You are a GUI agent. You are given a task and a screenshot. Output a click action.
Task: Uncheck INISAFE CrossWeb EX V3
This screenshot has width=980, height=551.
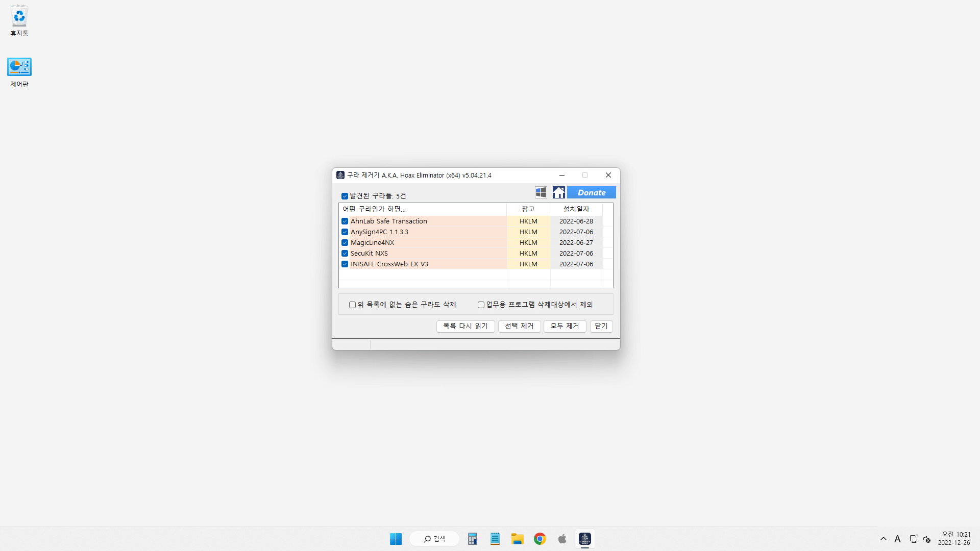coord(345,264)
